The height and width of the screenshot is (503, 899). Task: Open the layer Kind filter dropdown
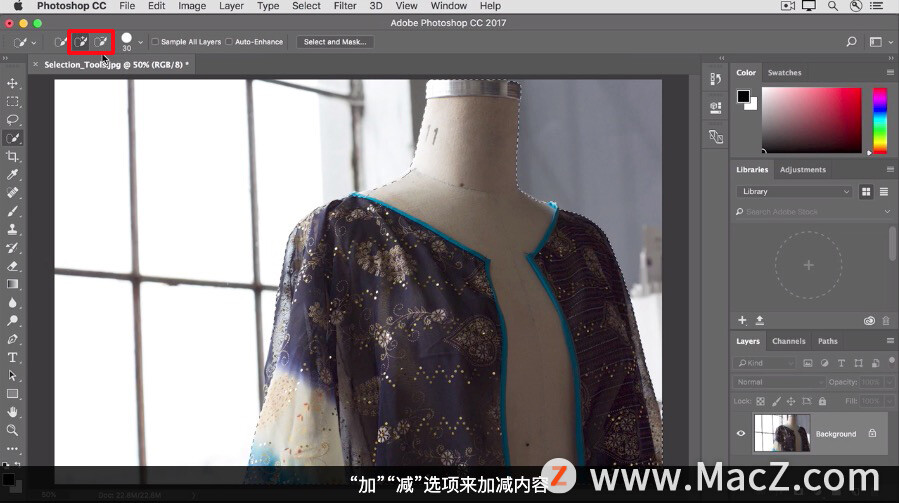[764, 363]
